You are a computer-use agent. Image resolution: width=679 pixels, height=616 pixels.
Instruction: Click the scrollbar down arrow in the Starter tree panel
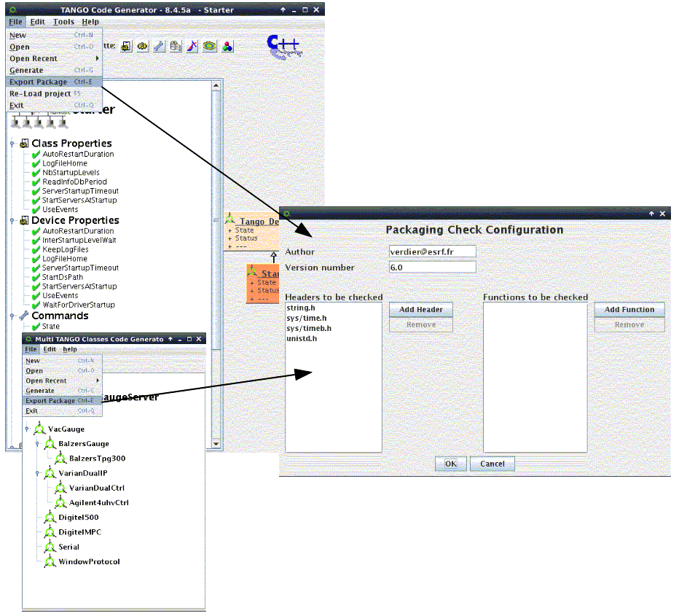[x=216, y=444]
